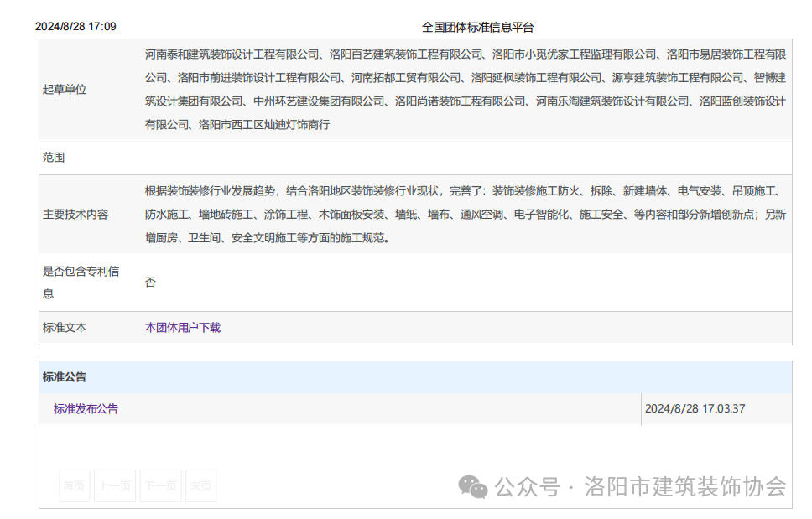
Task: Click the 否 value in patent row
Action: point(150,283)
